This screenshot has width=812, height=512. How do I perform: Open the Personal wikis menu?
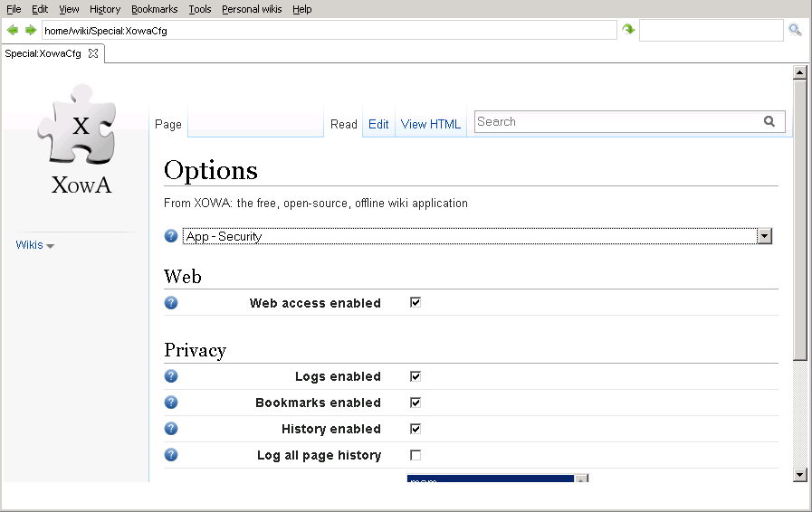[x=251, y=9]
